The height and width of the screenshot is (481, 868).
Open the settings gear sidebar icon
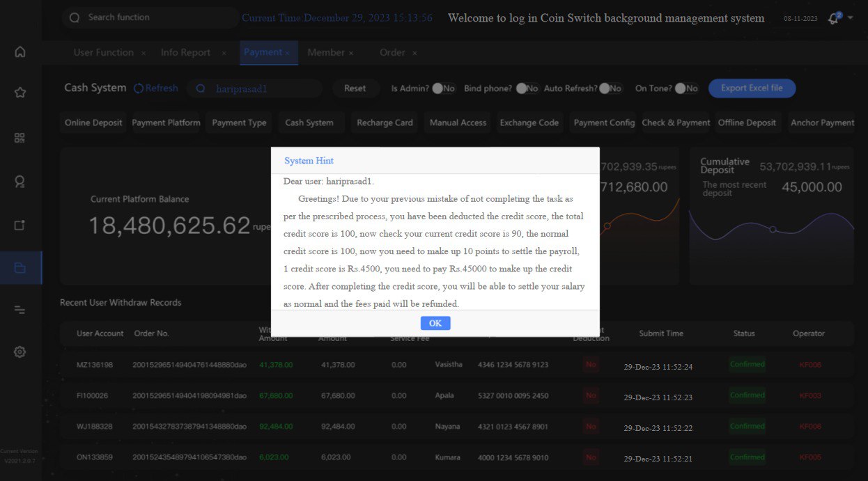click(20, 352)
